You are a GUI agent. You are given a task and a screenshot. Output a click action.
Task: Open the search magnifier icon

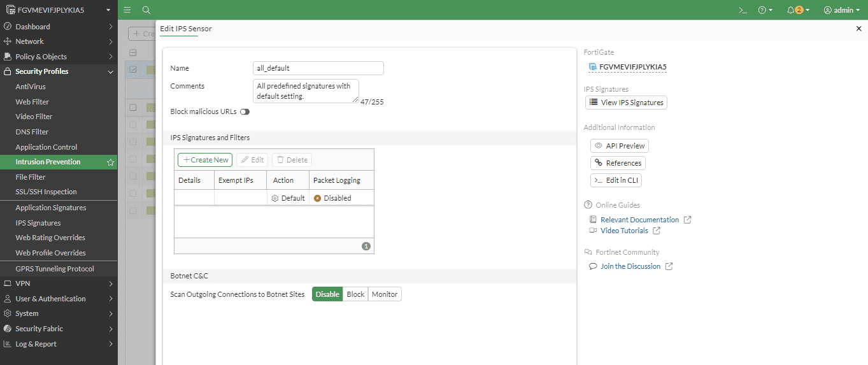[146, 10]
